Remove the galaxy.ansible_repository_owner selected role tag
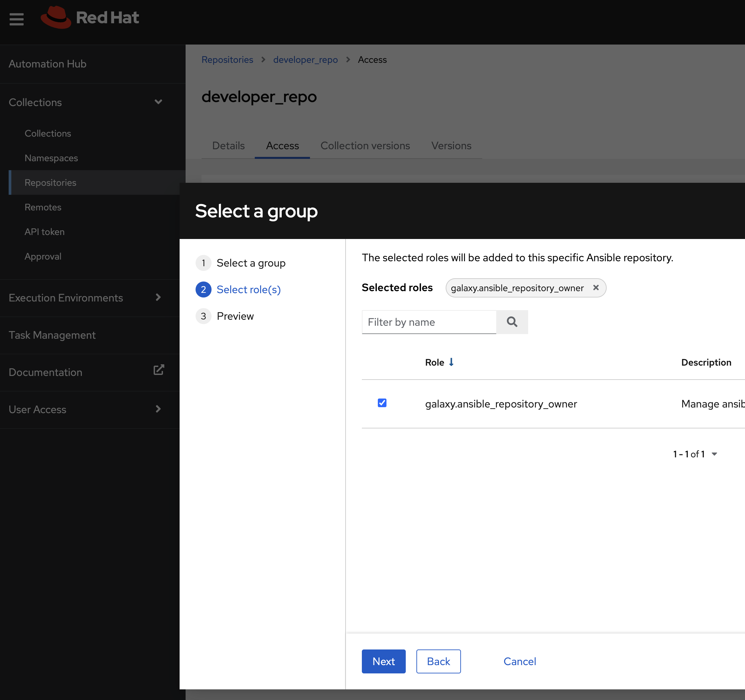The width and height of the screenshot is (745, 700). [596, 288]
